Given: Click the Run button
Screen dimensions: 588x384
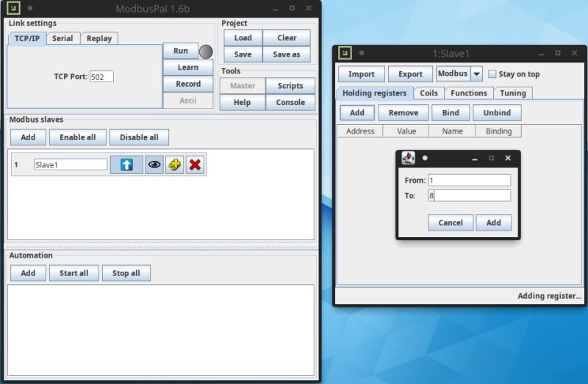Looking at the screenshot, I should click(x=181, y=51).
